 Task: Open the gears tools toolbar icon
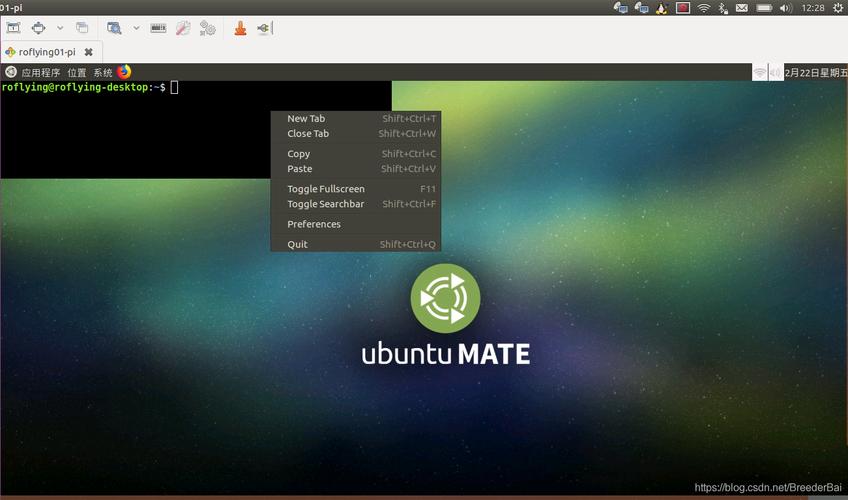click(x=208, y=28)
